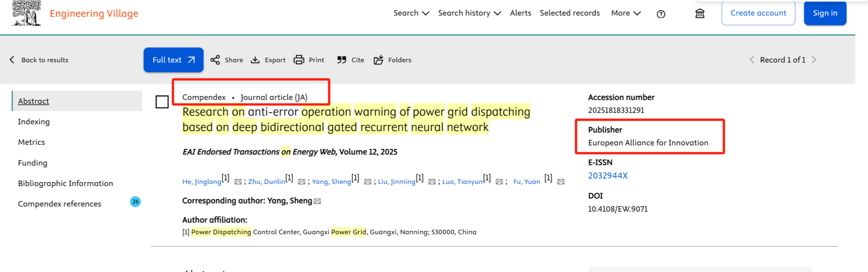This screenshot has width=868, height=272.
Task: Open author link Zhu, Dunlin
Action: click(266, 181)
